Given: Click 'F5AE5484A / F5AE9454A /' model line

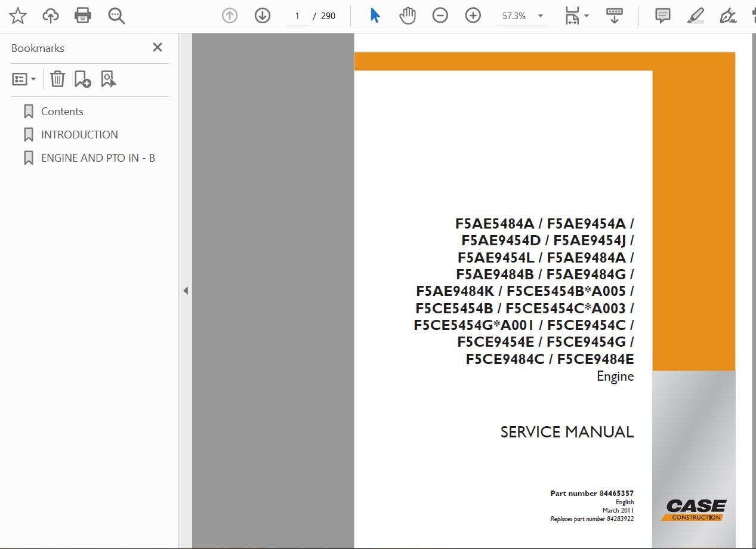Looking at the screenshot, I should click(545, 224).
